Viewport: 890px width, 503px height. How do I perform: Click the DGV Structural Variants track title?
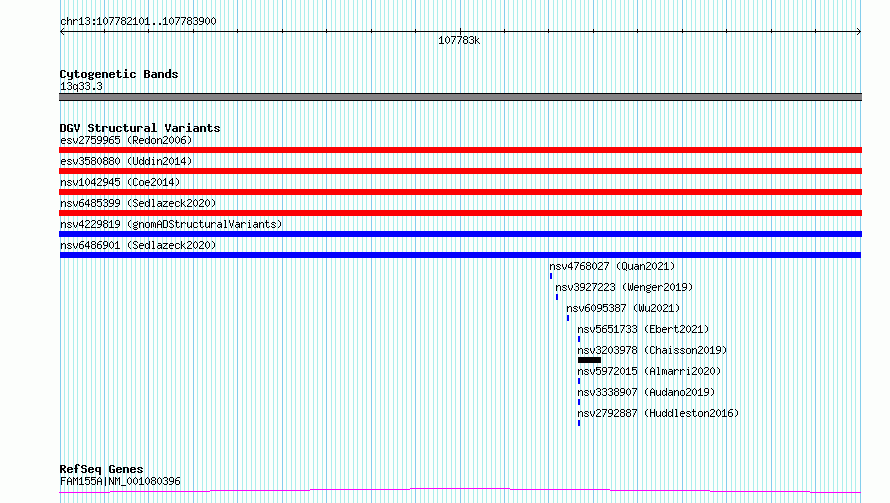coord(140,128)
